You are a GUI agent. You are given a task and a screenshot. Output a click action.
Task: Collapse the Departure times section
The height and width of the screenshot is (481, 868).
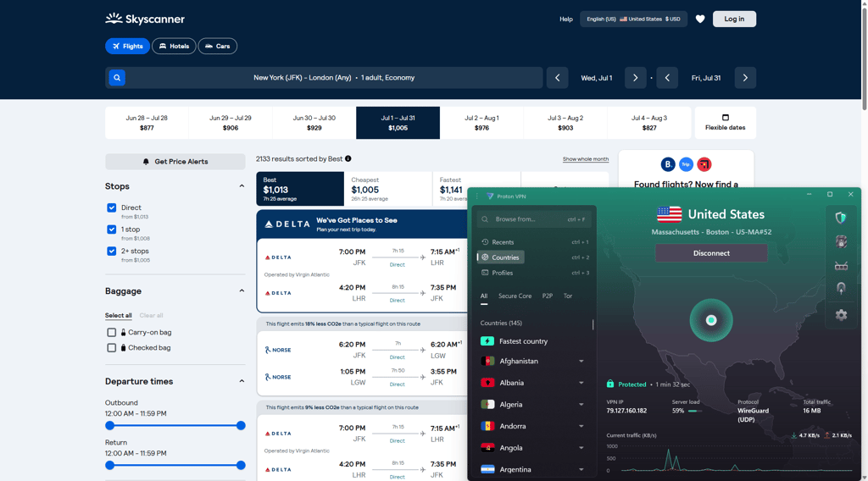pos(242,381)
